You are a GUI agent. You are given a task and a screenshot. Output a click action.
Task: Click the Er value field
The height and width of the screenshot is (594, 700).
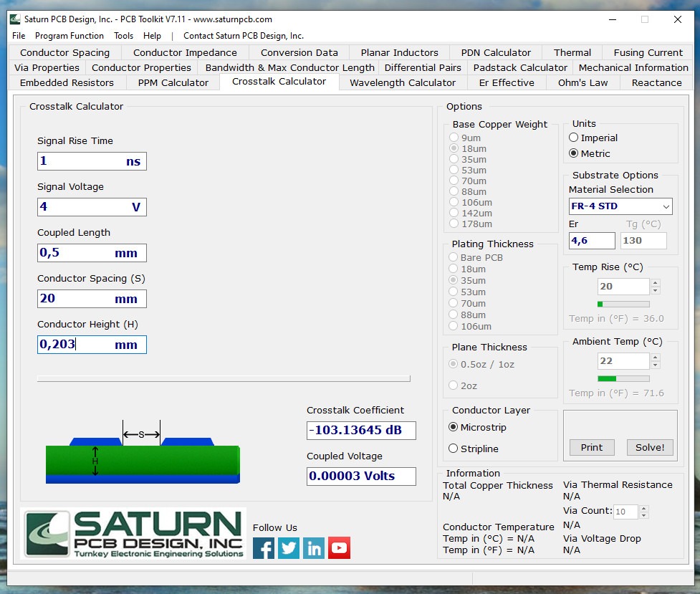pos(592,241)
